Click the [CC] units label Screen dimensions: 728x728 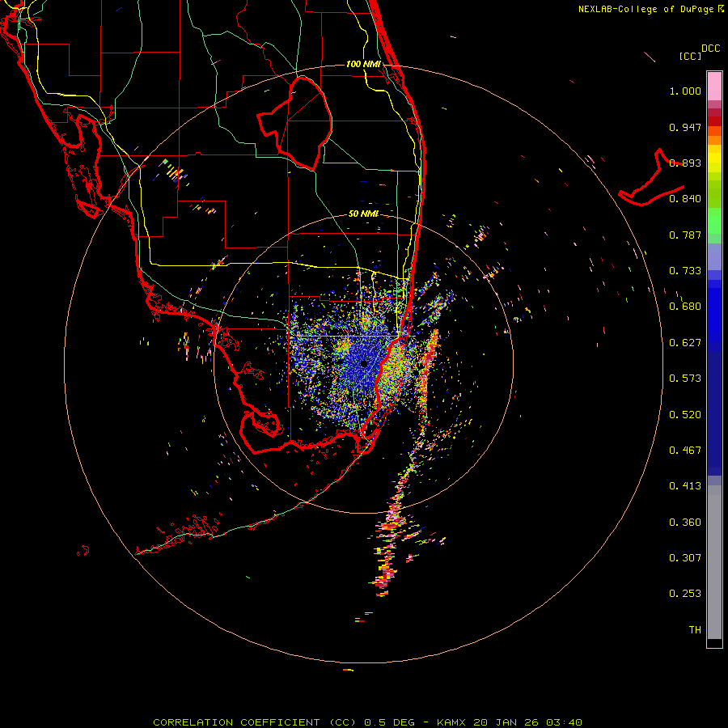coord(690,56)
